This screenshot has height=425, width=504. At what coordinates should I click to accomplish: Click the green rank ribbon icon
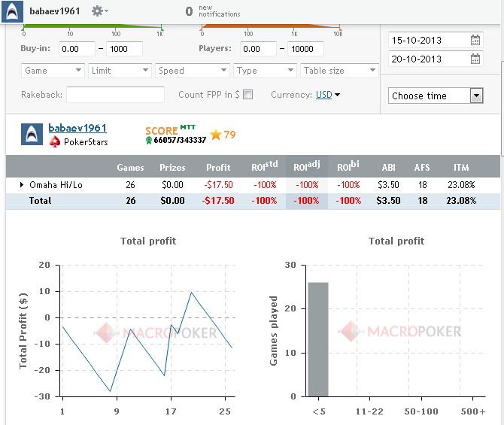pyautogui.click(x=148, y=140)
